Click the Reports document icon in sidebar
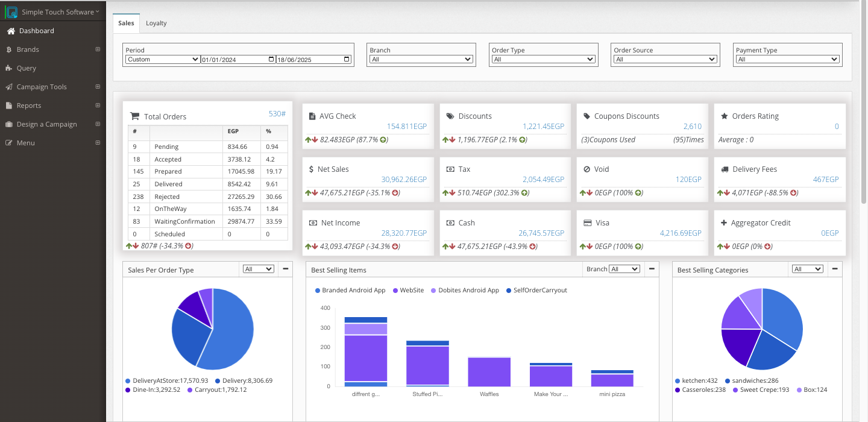 pyautogui.click(x=9, y=105)
